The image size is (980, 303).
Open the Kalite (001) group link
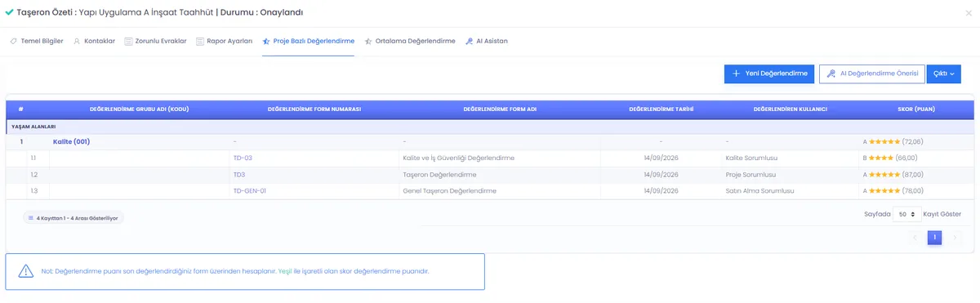pos(71,141)
